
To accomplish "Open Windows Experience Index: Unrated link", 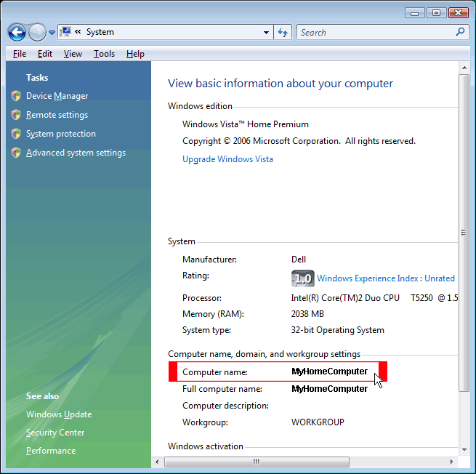I will (x=386, y=278).
